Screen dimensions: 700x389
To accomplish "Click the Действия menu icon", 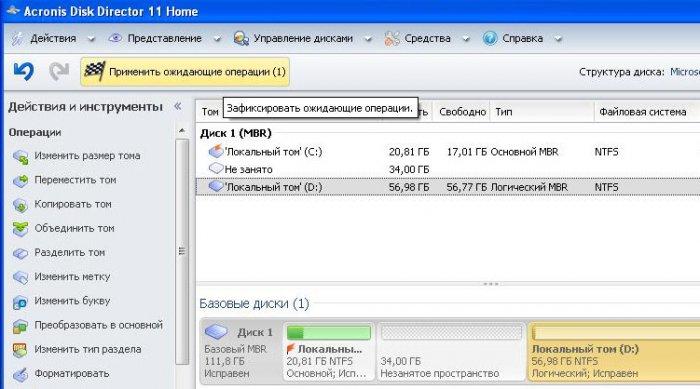I will 18,38.
